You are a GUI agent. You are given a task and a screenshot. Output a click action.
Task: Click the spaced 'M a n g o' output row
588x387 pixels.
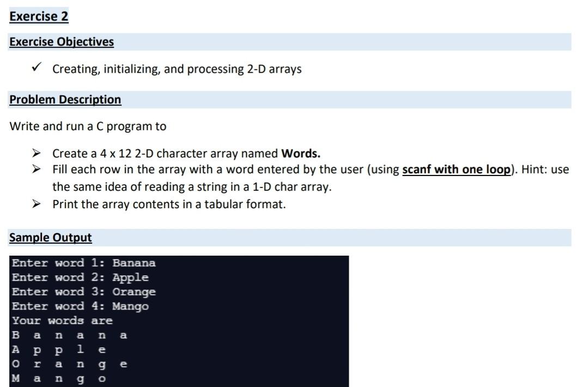(59, 379)
